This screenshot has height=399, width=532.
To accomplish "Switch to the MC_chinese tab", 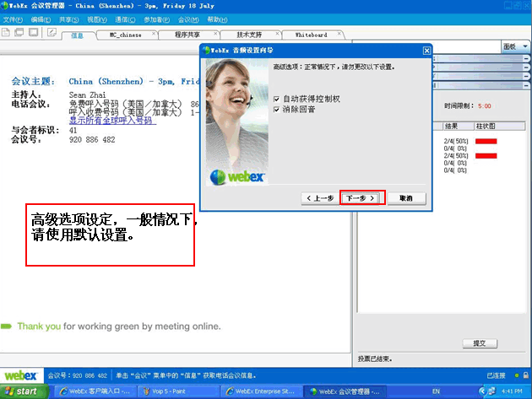I will (125, 35).
